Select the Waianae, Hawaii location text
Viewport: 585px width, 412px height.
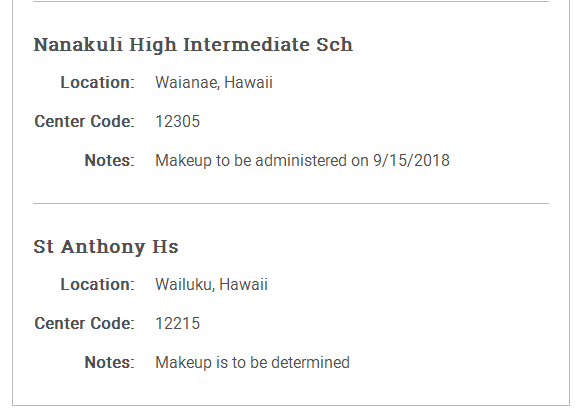coord(214,82)
